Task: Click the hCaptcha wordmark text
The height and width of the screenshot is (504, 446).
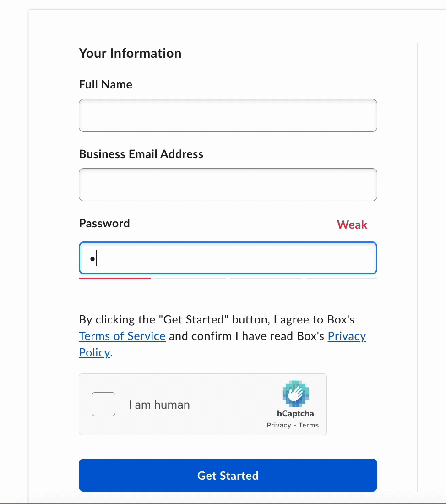Action: [x=295, y=414]
